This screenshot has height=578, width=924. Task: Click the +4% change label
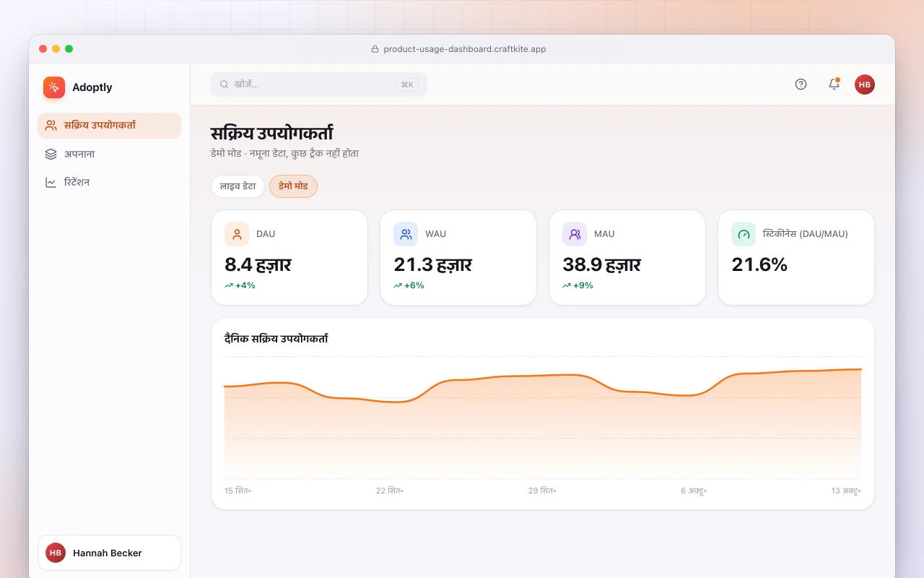[245, 285]
